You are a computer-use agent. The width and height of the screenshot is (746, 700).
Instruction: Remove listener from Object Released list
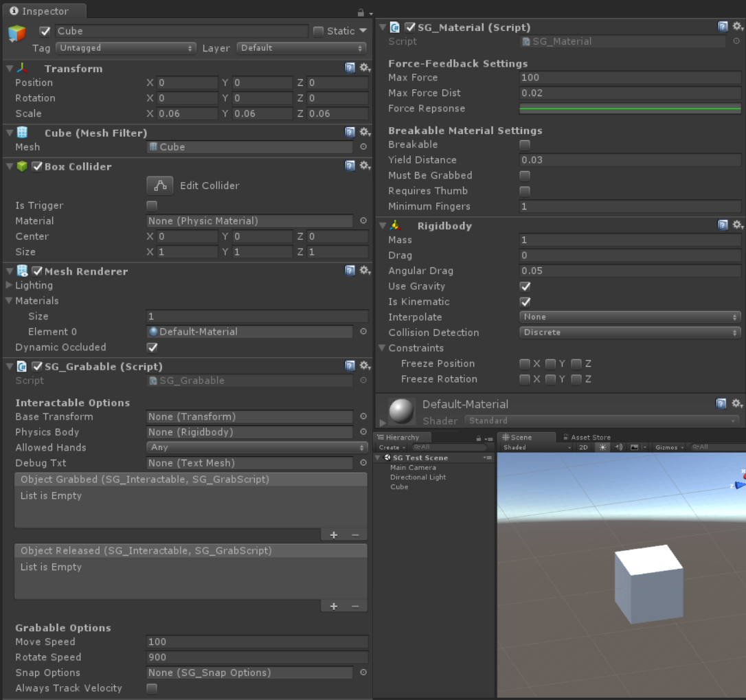(355, 606)
